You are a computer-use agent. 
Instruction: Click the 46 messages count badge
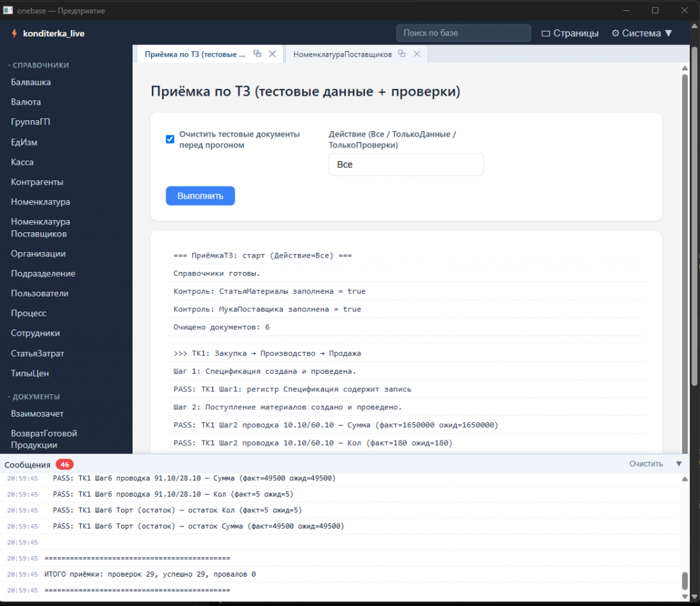coord(65,465)
